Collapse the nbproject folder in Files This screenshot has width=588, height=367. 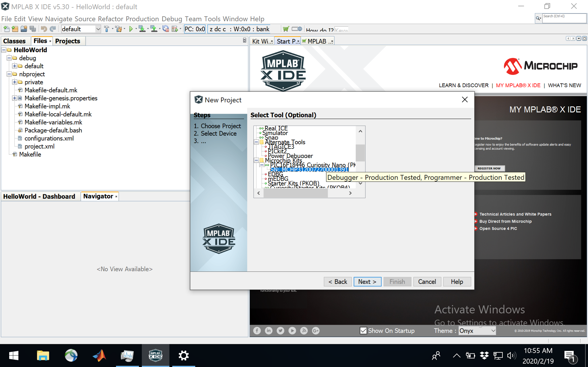click(9, 74)
